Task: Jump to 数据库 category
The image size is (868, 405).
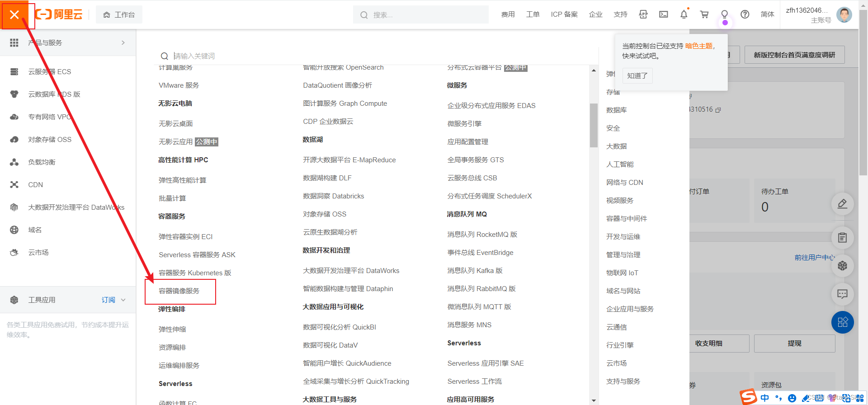Action: click(616, 110)
